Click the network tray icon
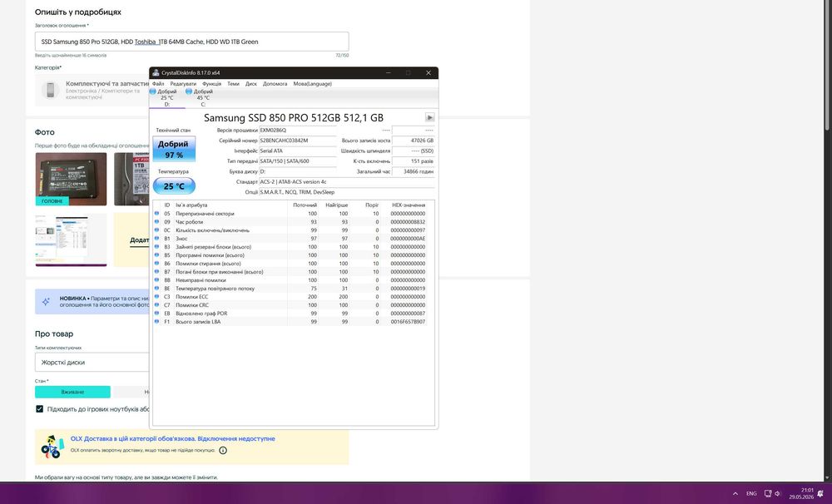The width and height of the screenshot is (832, 504). pos(768,493)
